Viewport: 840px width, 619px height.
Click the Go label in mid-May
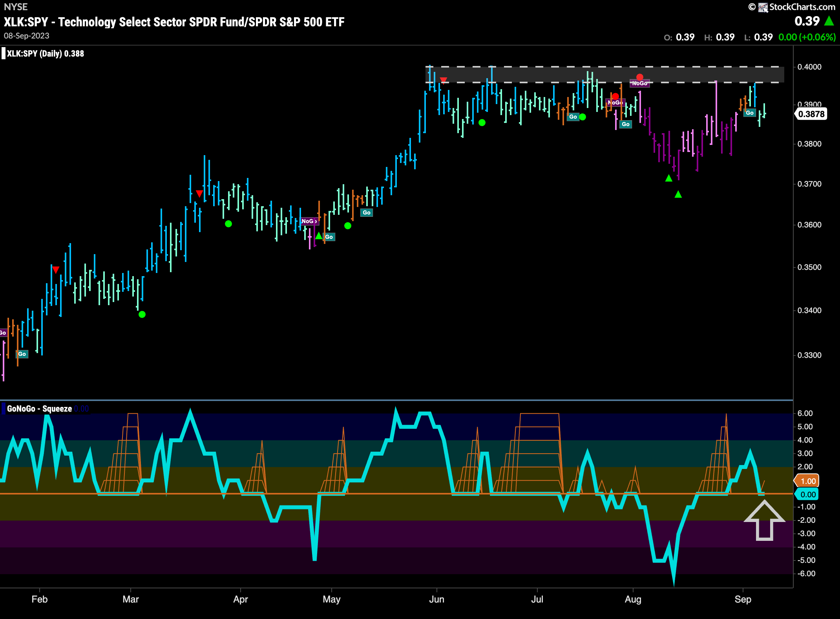tap(367, 212)
